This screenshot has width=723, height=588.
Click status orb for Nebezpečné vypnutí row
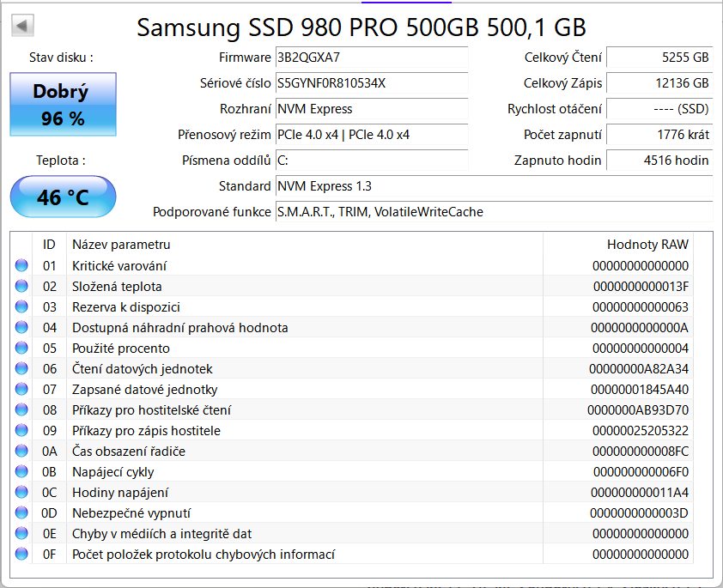(21, 513)
